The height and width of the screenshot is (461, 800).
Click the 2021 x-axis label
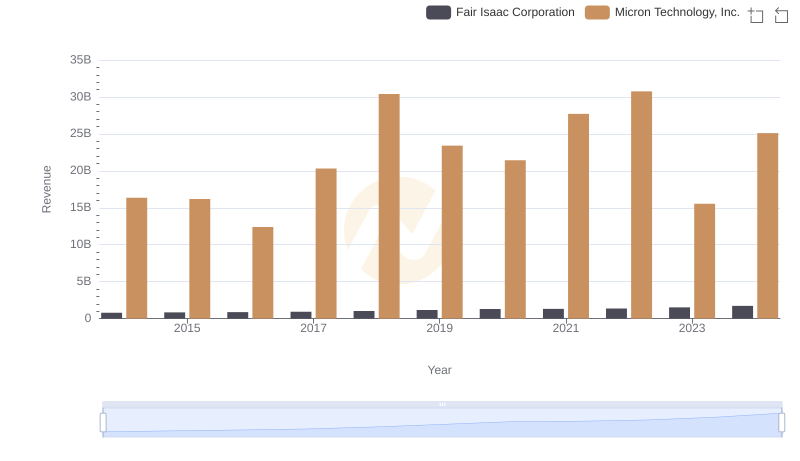pos(565,328)
